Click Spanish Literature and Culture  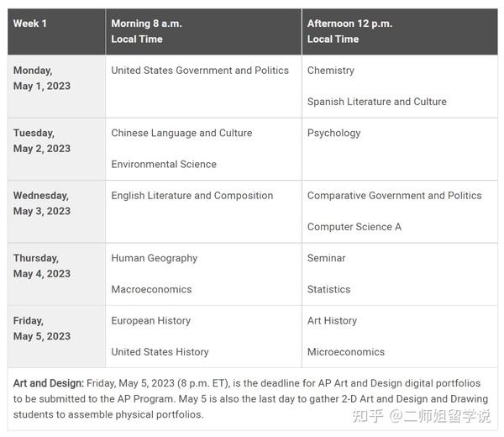pos(376,102)
